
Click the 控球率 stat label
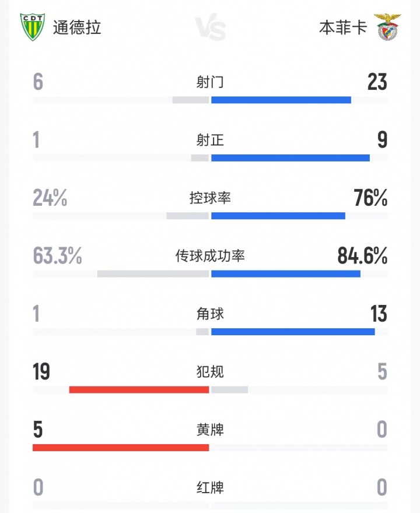click(210, 198)
